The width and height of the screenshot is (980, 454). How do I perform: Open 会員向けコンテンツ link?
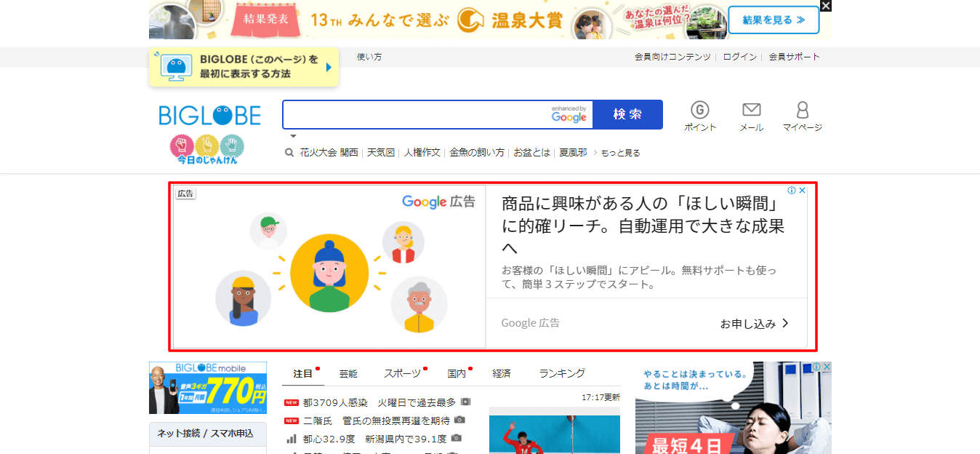pyautogui.click(x=672, y=57)
